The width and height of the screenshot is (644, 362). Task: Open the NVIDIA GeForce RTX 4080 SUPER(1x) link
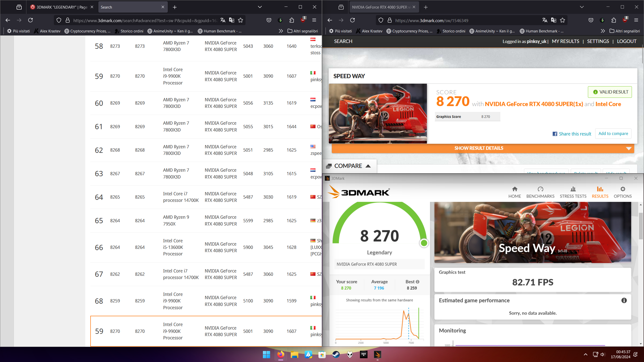pos(534,104)
